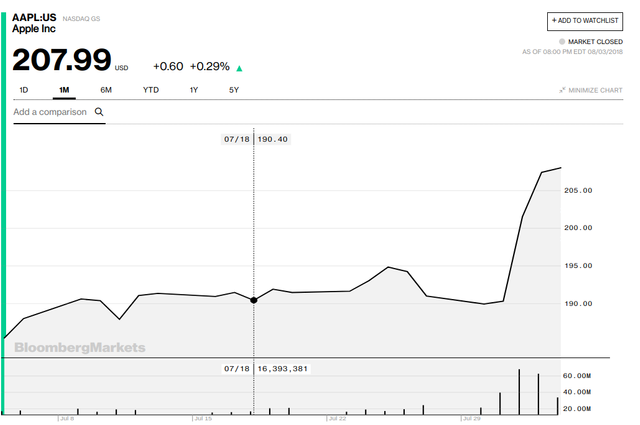The image size is (640, 425).
Task: Click the 60.00M volume axis label
Action: coord(577,376)
